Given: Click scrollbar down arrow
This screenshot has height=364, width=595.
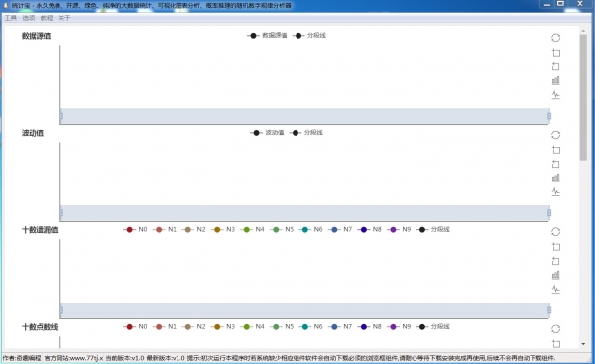Looking at the screenshot, I should (x=583, y=344).
